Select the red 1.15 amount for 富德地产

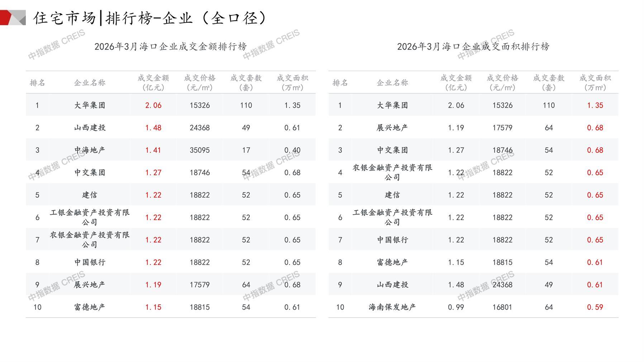(x=153, y=307)
